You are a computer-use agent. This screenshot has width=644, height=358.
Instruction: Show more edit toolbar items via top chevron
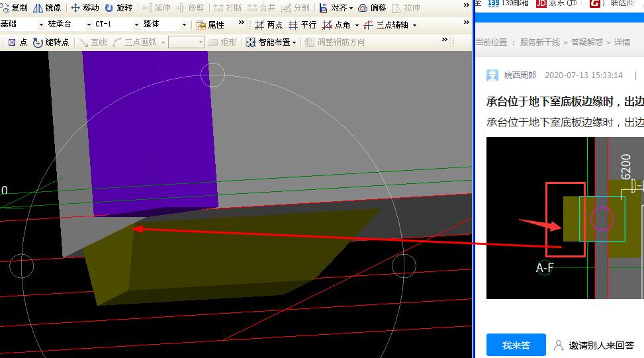pos(466,5)
